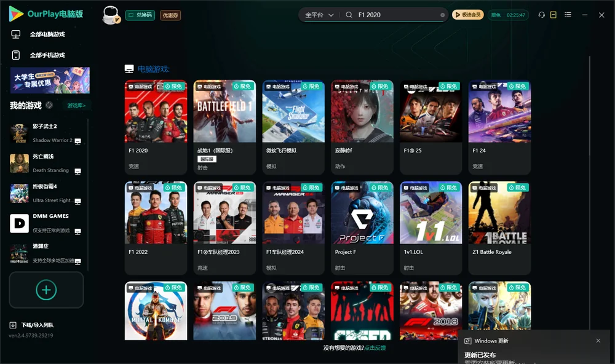Open the F1 2022 game card
This screenshot has width=615, height=364.
tap(156, 228)
